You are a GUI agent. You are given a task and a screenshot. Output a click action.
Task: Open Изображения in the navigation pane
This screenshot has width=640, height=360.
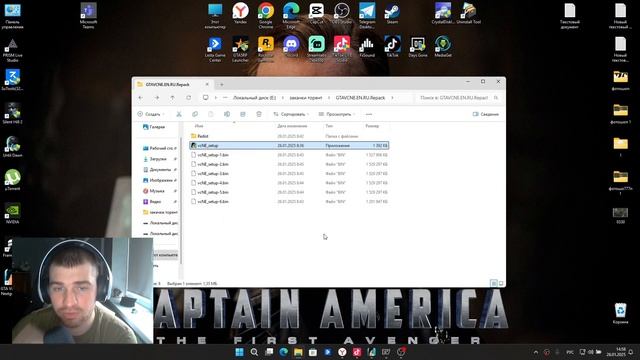(x=160, y=180)
